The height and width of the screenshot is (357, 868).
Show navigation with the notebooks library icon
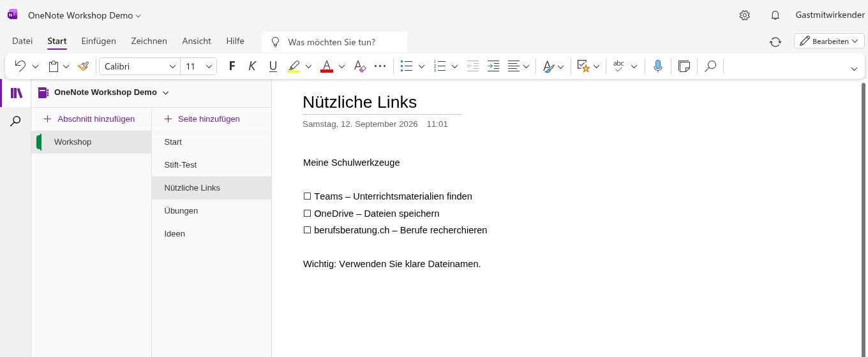coord(16,93)
